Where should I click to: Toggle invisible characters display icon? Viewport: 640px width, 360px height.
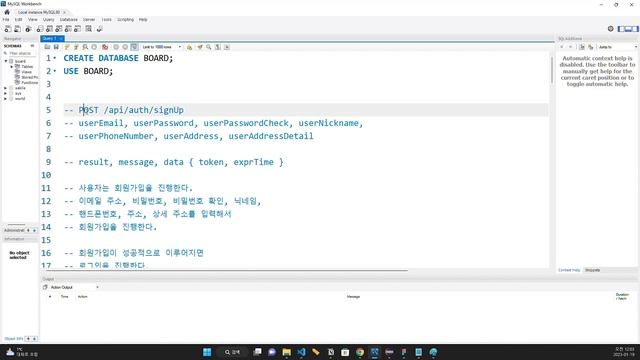(218, 47)
